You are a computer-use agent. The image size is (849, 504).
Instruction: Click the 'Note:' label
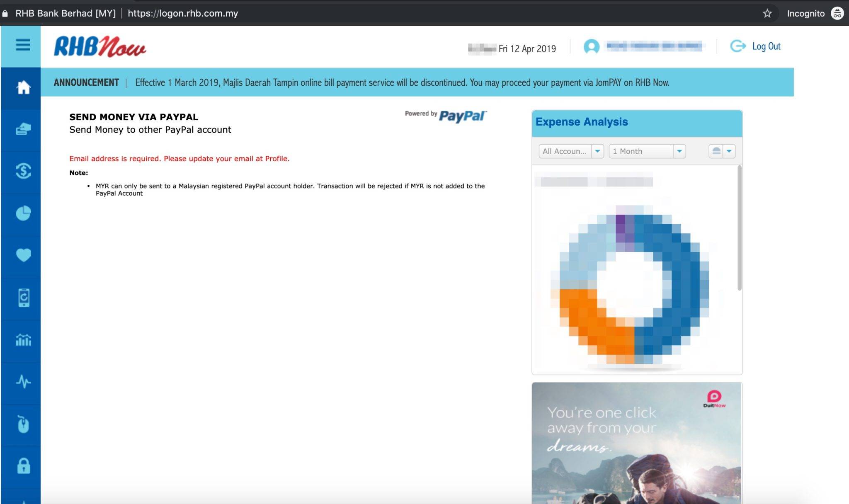(78, 172)
